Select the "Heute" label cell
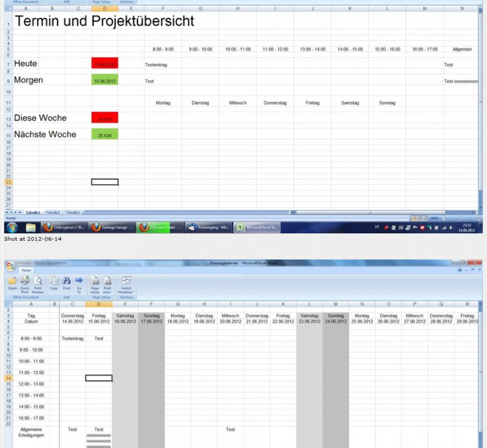 tap(26, 63)
